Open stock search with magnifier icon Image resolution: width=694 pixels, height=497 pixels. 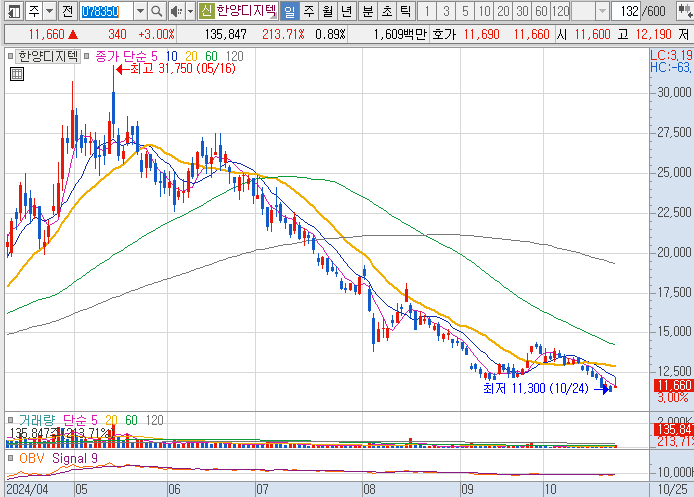point(156,11)
